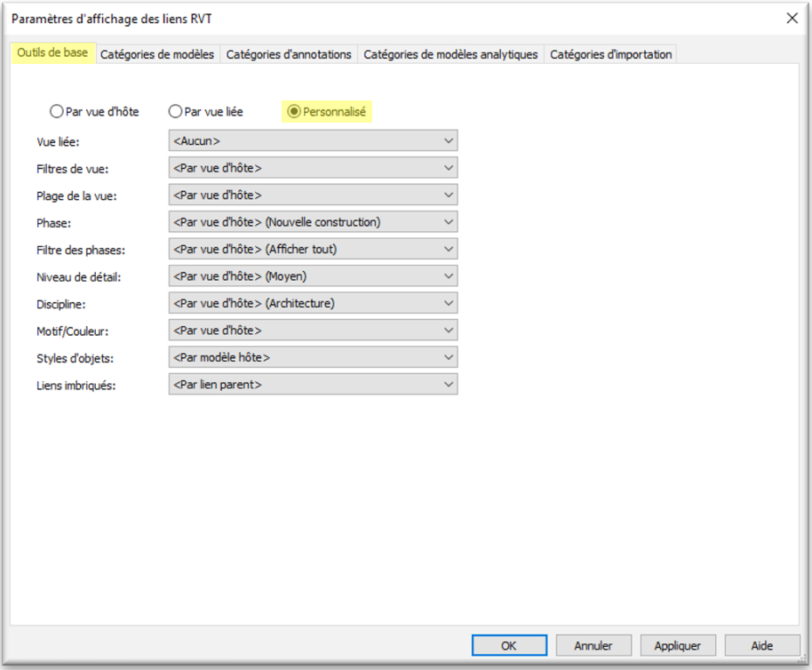Viewport: 812px width, 670px height.
Task: Open the "Vue liée" dropdown
Action: coord(313,140)
